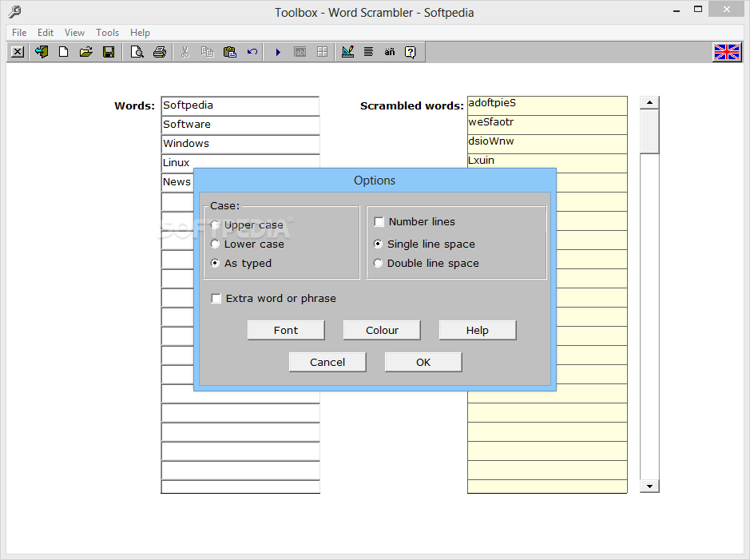Print using the printer icon

(x=159, y=52)
